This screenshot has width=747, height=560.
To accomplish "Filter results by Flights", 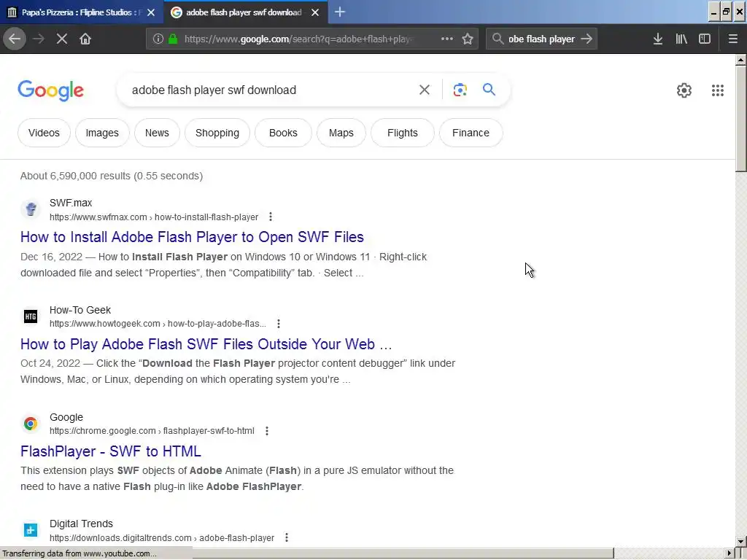I will [403, 133].
